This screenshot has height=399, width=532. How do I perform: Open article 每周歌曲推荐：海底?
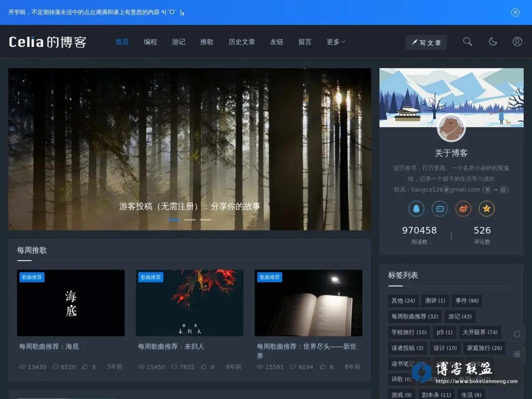(49, 346)
